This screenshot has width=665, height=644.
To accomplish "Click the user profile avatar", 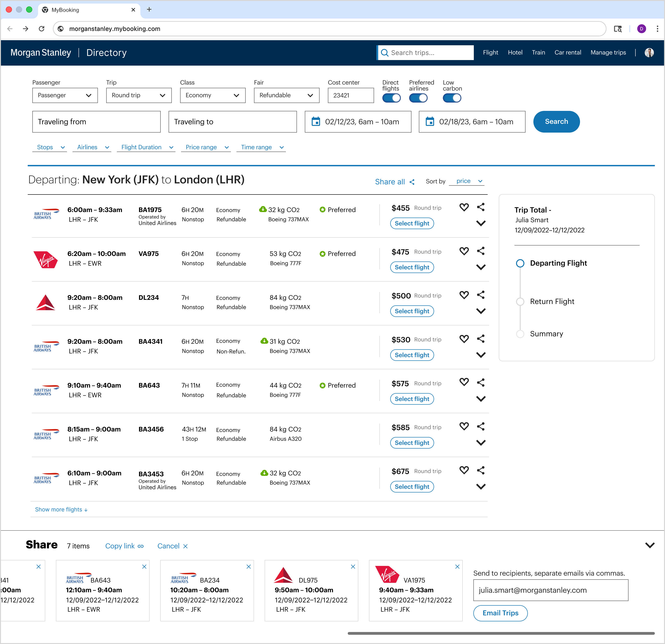I will (x=649, y=53).
